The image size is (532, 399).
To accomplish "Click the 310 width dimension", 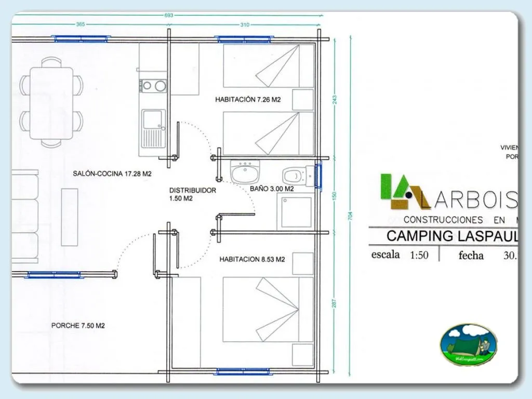I will (x=245, y=25).
